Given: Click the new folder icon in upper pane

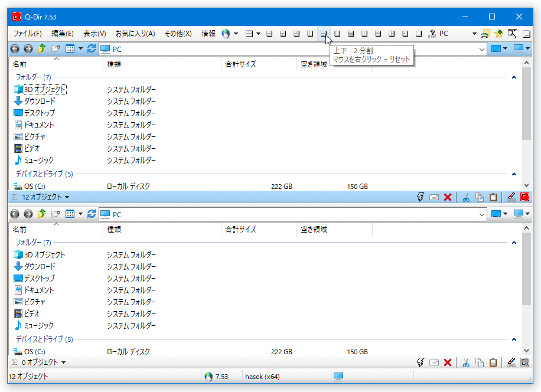Looking at the screenshot, I should coord(56,49).
